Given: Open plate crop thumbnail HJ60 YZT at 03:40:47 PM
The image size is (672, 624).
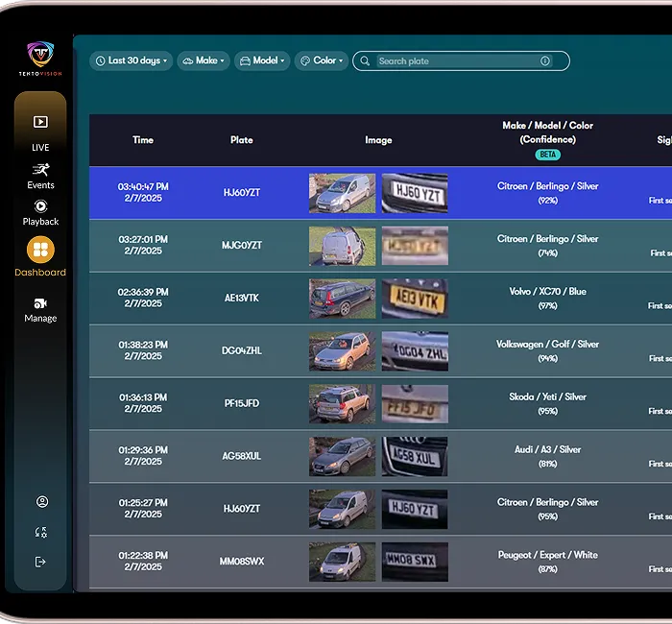Looking at the screenshot, I should coord(415,193).
